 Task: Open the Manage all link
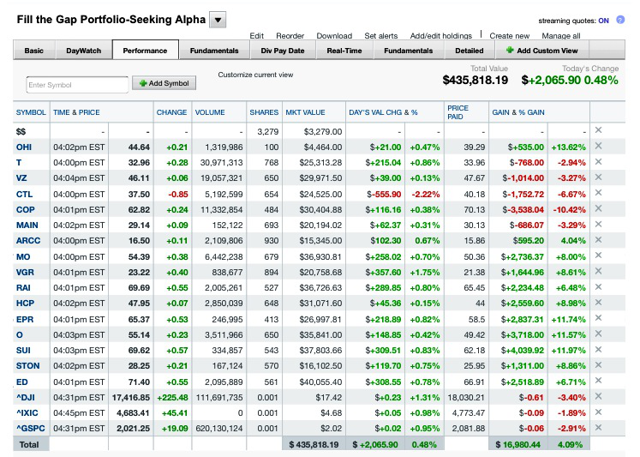tap(561, 36)
